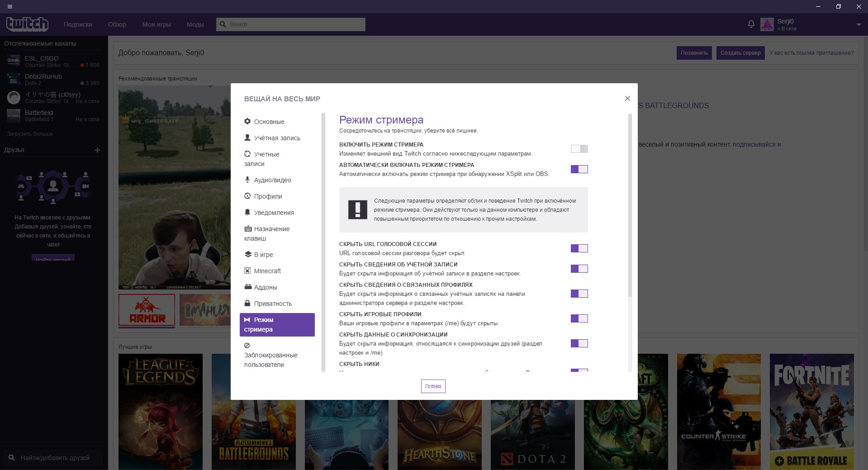868x470 pixels.
Task: Open the Fortnite game cover
Action: pyautogui.click(x=811, y=412)
